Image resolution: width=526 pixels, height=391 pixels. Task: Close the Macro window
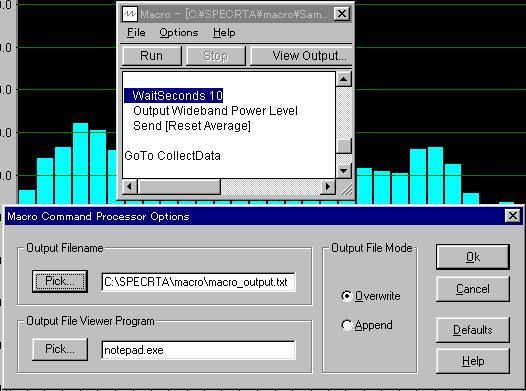[x=341, y=14]
